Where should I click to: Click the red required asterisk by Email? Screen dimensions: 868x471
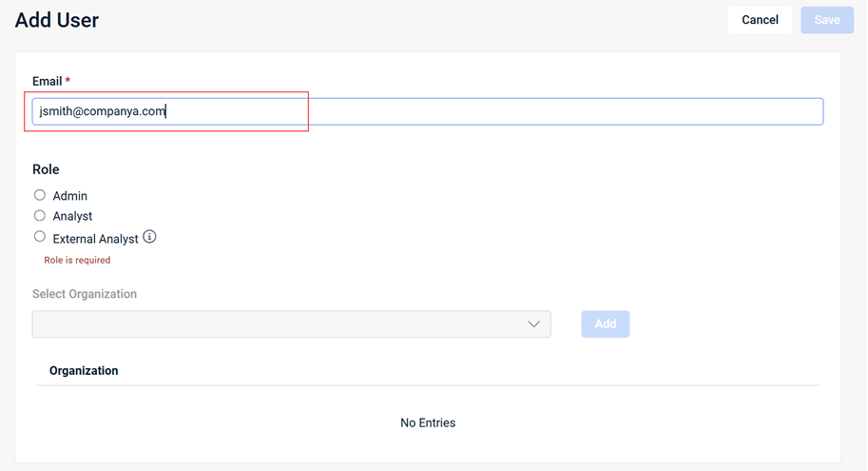(68, 82)
